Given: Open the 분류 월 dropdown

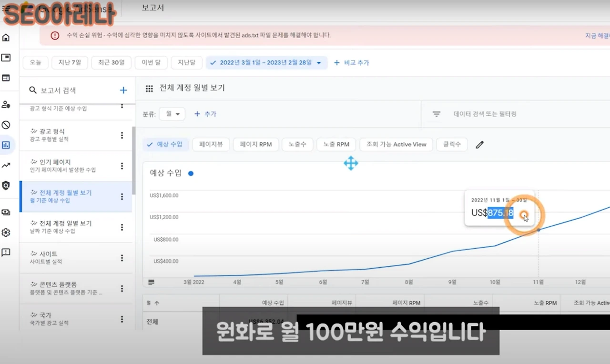Looking at the screenshot, I should (x=172, y=114).
